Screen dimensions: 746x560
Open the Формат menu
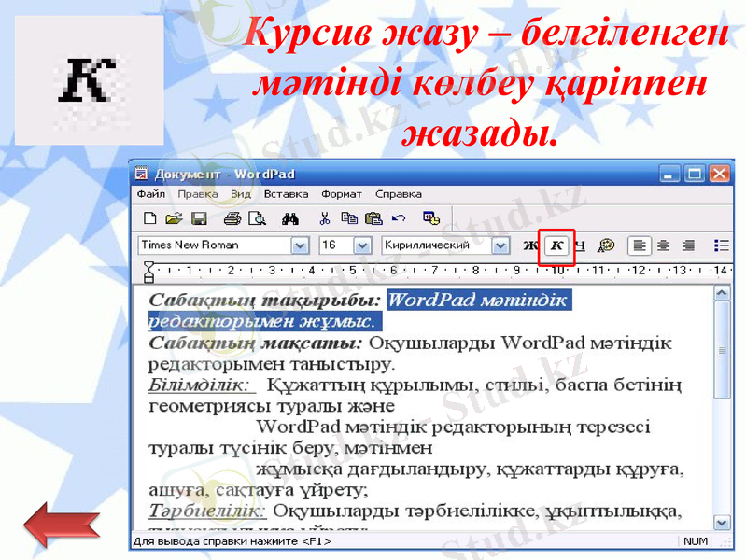[342, 194]
